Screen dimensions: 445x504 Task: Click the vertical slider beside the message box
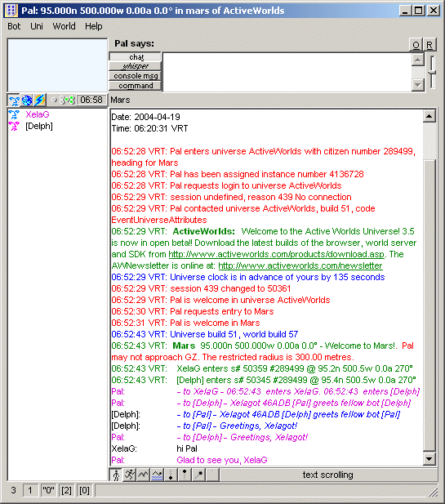coord(433,72)
